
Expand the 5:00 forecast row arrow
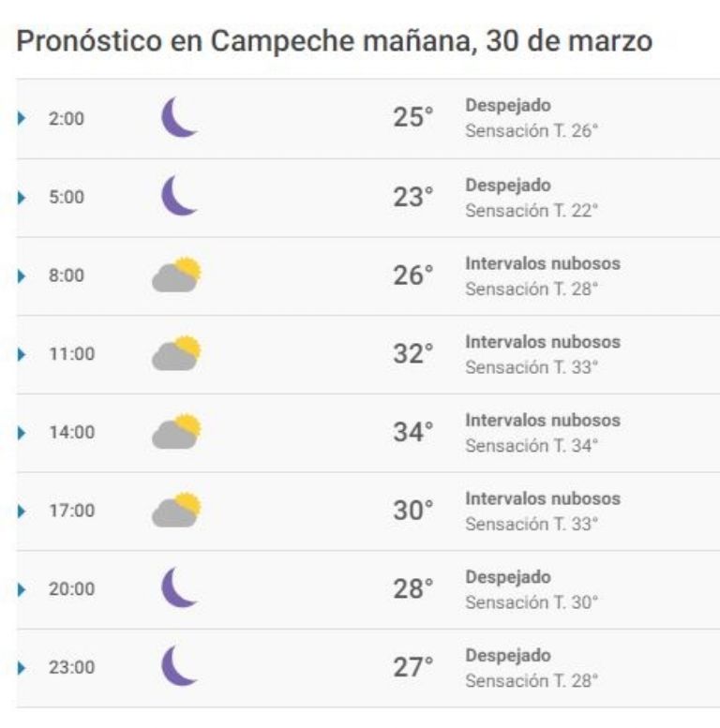22,198
